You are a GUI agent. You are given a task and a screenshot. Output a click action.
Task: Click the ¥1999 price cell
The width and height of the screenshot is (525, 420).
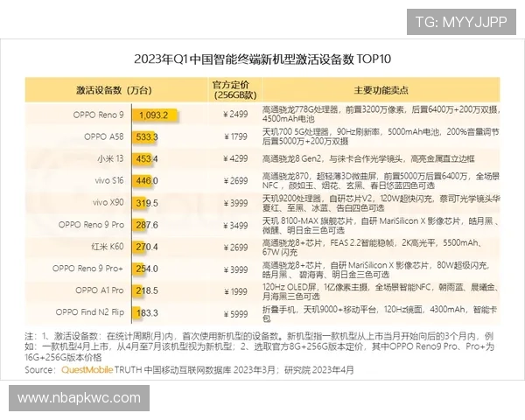(x=235, y=291)
